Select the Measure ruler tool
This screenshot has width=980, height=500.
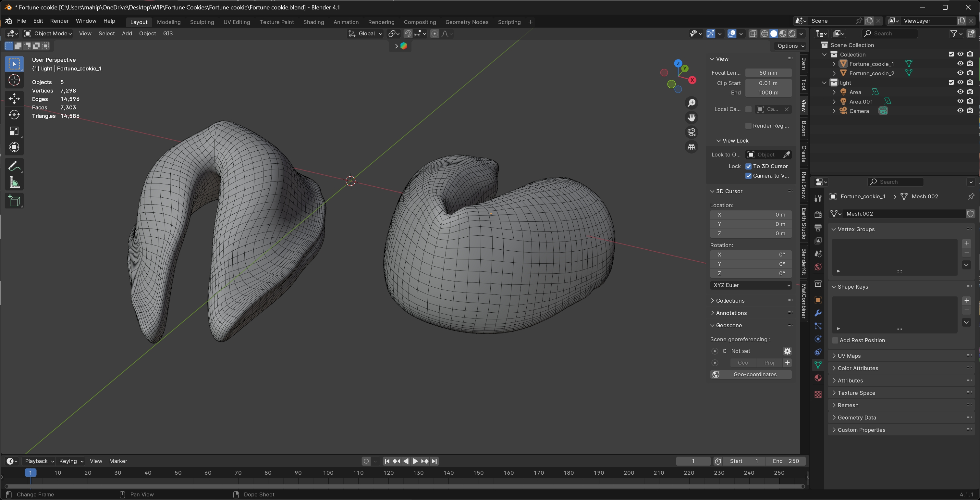pyautogui.click(x=14, y=183)
